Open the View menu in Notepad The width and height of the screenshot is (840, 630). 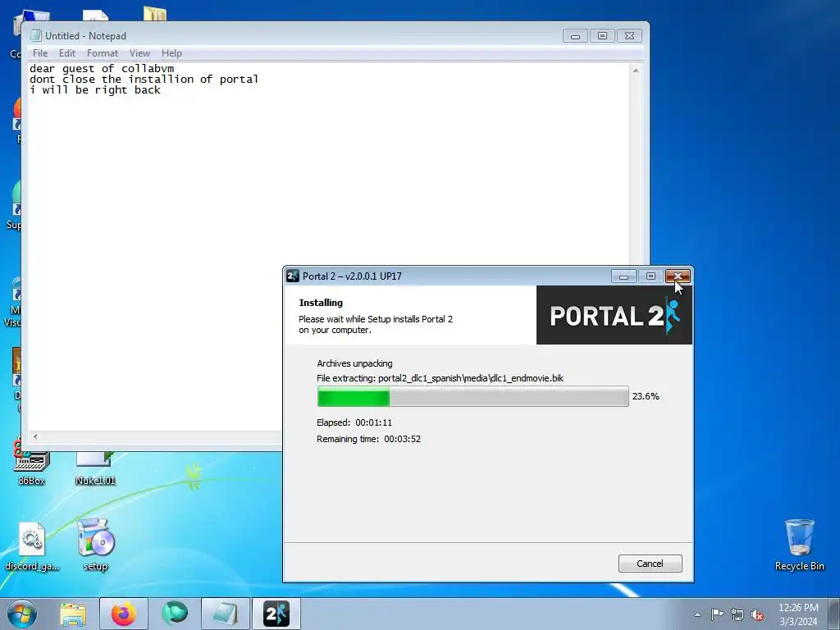tap(139, 53)
